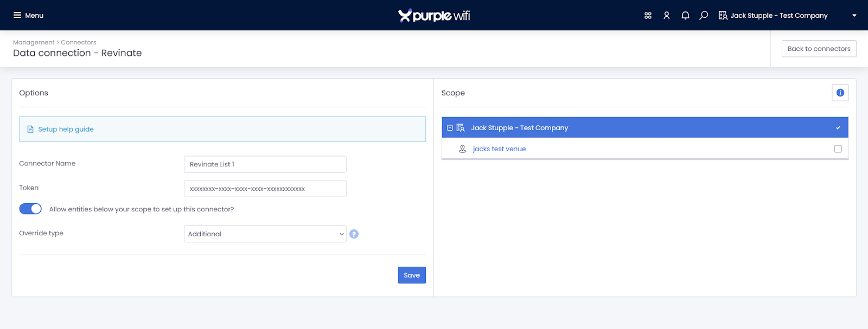Open the notifications bell

(x=685, y=16)
